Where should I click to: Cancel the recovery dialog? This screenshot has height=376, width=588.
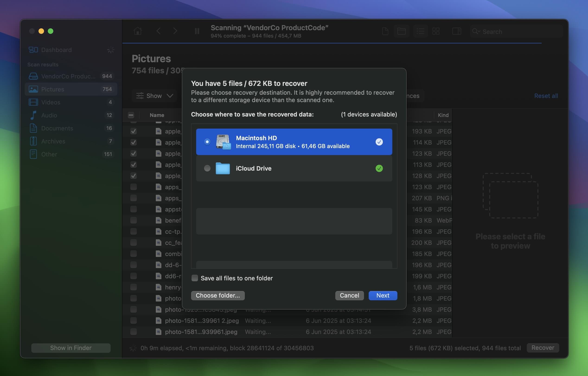tap(349, 295)
